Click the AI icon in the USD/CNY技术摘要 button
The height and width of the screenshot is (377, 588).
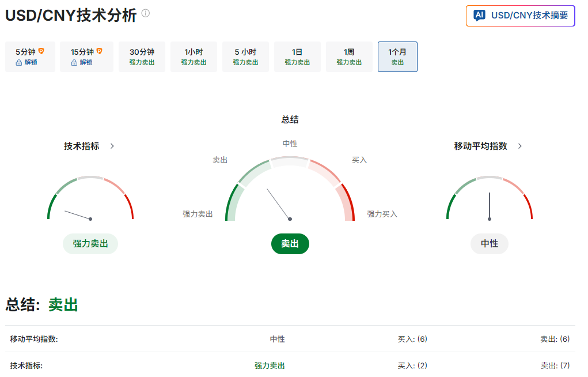pos(479,16)
